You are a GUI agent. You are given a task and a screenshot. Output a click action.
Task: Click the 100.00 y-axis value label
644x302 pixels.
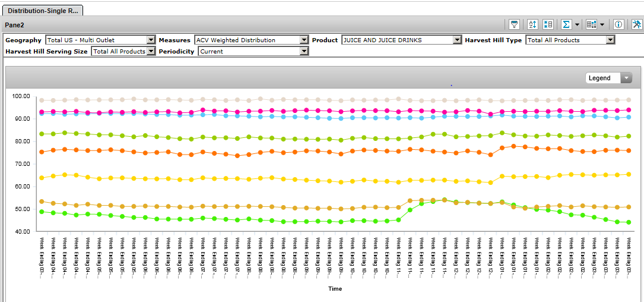click(x=21, y=96)
